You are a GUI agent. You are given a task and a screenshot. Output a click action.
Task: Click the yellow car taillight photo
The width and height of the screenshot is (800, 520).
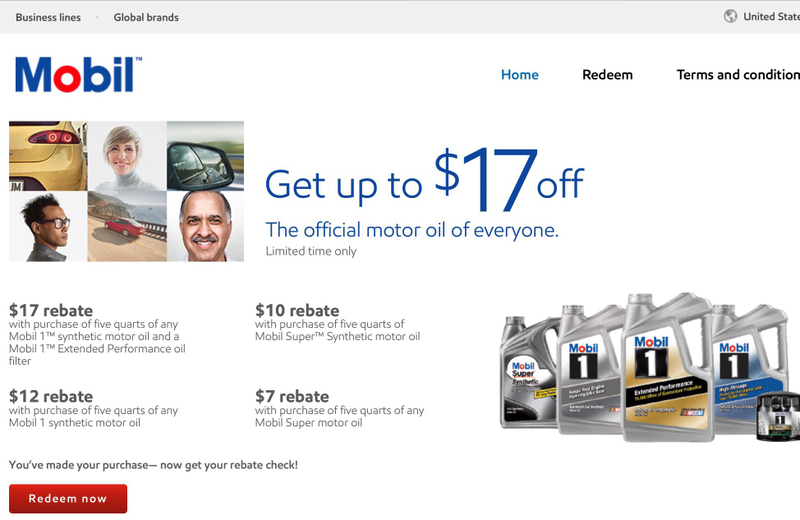pos(48,156)
